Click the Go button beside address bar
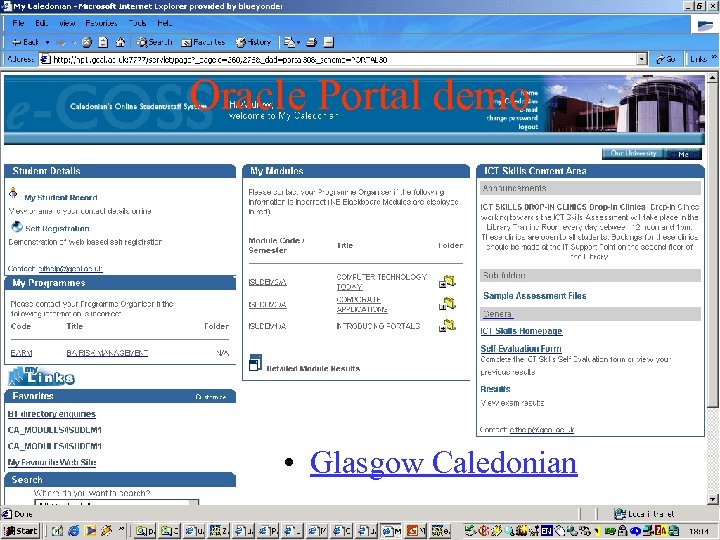The image size is (720, 540). (x=665, y=59)
